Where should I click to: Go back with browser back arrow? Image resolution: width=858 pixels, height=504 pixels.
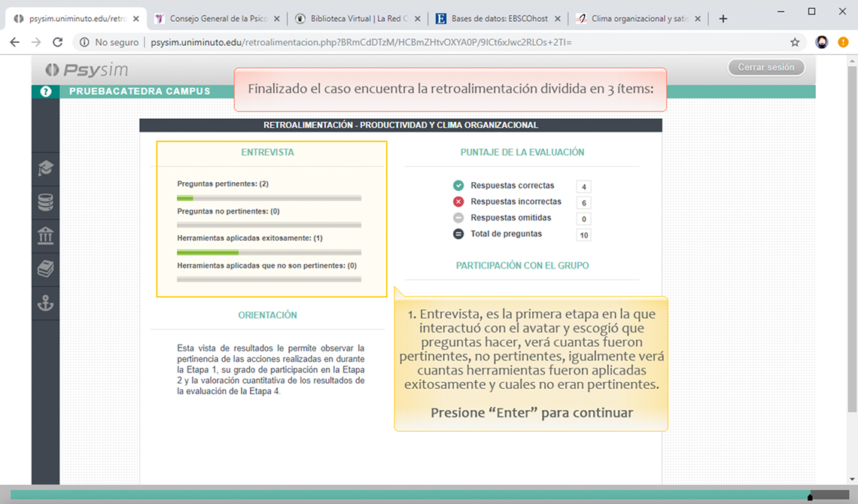pos(15,42)
